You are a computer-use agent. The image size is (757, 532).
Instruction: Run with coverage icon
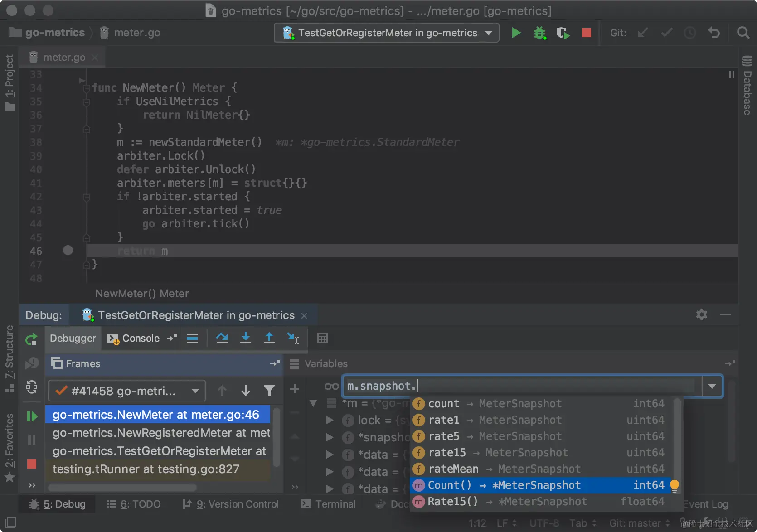tap(563, 33)
